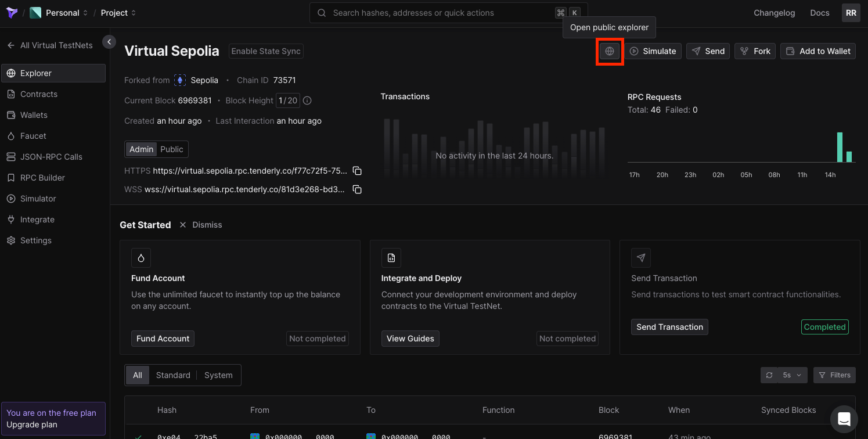Open Faucet in the sidebar
The height and width of the screenshot is (439, 868).
[53, 136]
